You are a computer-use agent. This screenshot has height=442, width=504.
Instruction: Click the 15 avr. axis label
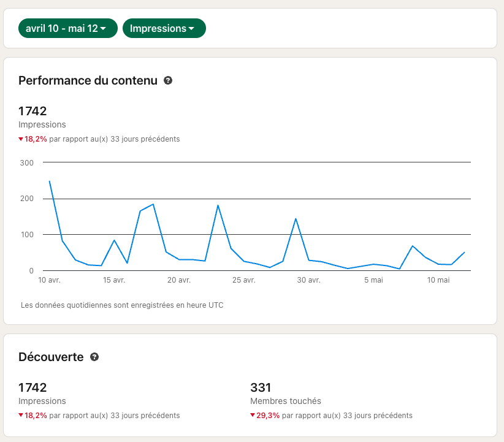[x=114, y=280]
